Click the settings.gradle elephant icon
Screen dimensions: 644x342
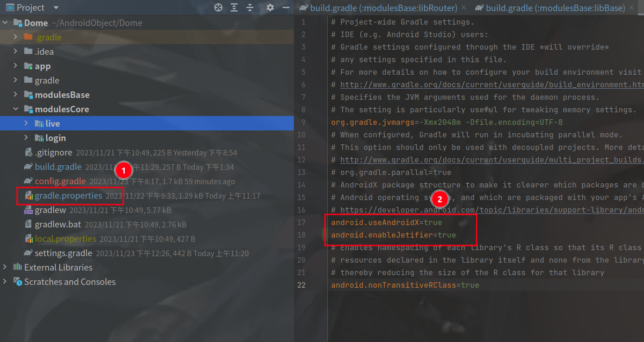pos(28,253)
